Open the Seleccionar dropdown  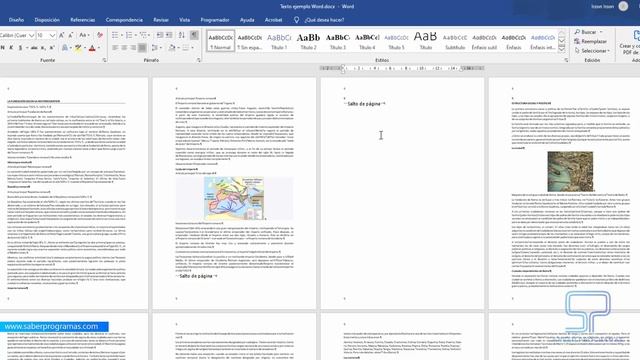coord(592,51)
